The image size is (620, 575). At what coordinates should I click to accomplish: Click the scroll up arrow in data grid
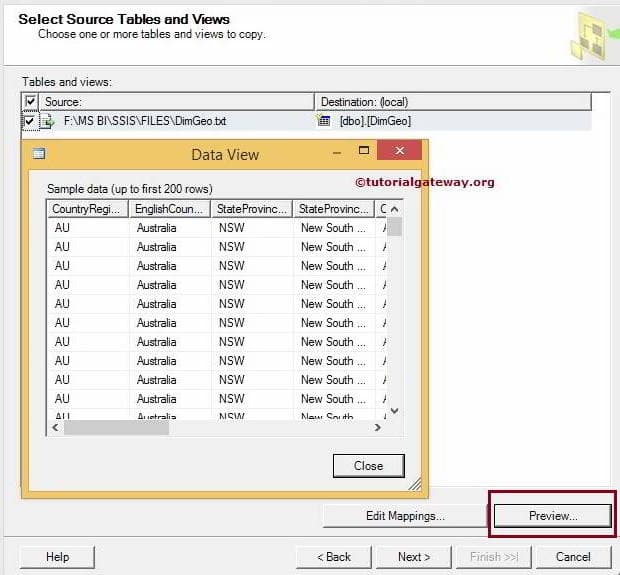point(394,209)
